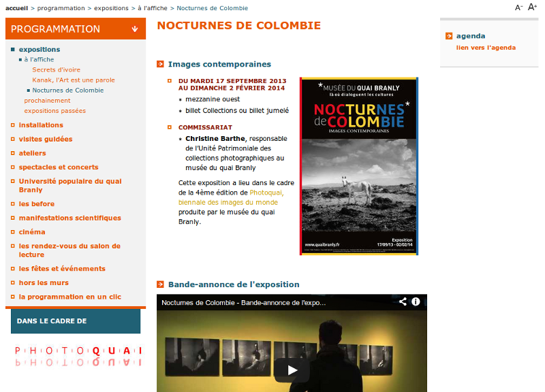Follow the lien vers l'agenda link
The image size is (545, 392).
[x=486, y=48]
